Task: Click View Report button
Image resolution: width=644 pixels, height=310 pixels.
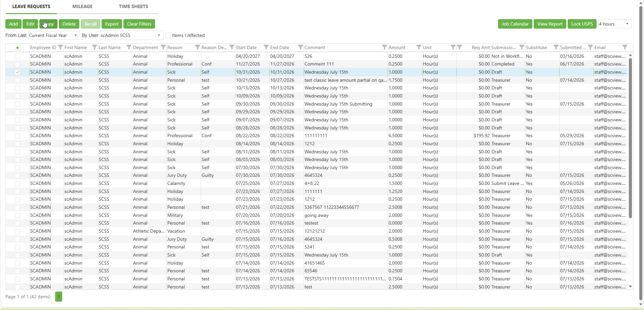Action: [x=550, y=24]
